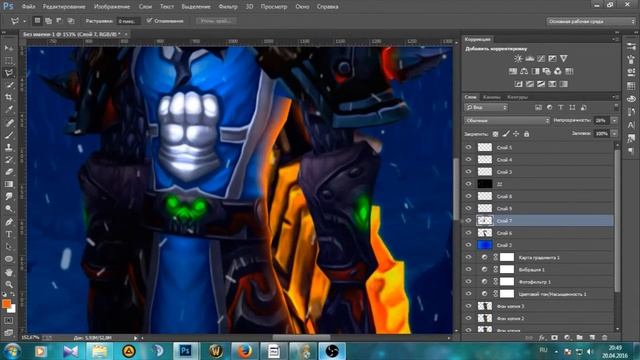Select the Crop tool
640x360 pixels.
coord(9,98)
